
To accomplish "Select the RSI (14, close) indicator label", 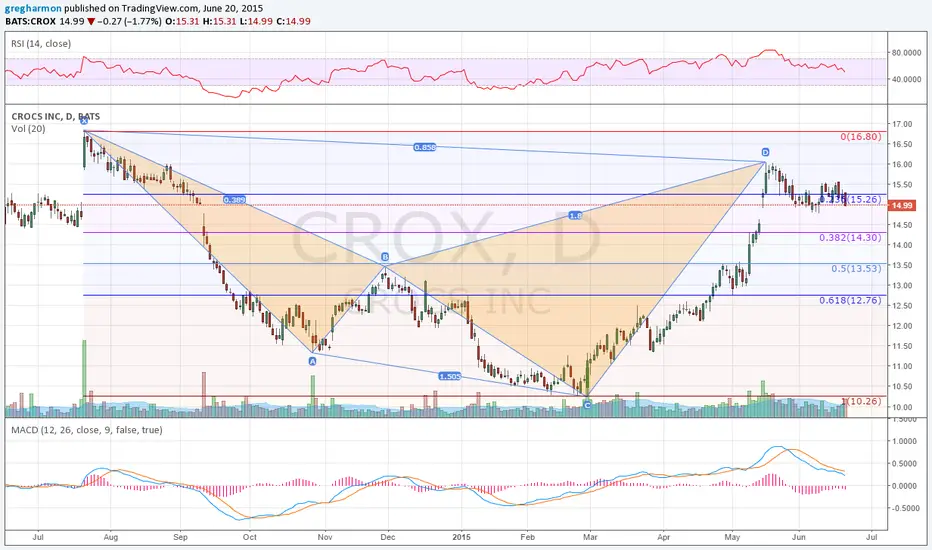I will (x=41, y=43).
